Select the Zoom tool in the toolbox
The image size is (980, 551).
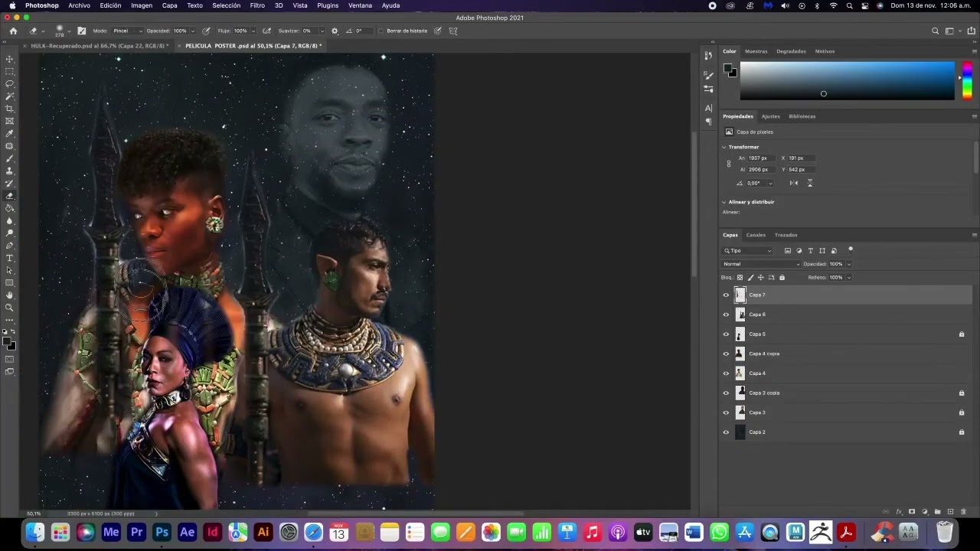[x=10, y=307]
